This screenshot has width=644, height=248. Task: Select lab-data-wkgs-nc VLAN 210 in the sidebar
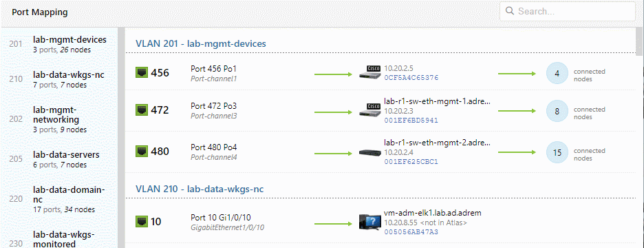pos(60,80)
